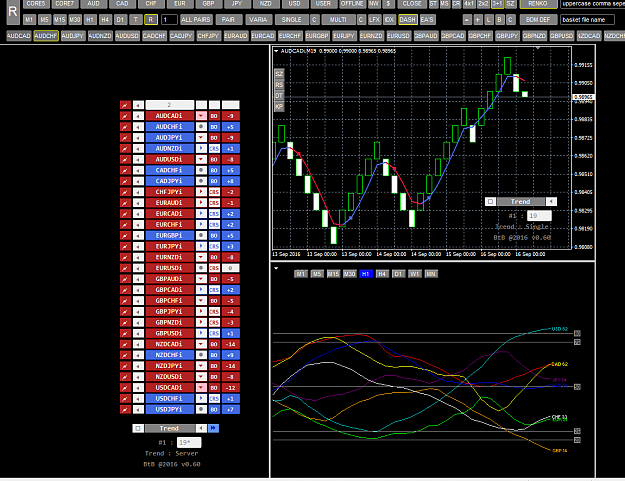Open chart icon in NZDCADi row
The height and width of the screenshot is (481, 625).
pos(125,344)
